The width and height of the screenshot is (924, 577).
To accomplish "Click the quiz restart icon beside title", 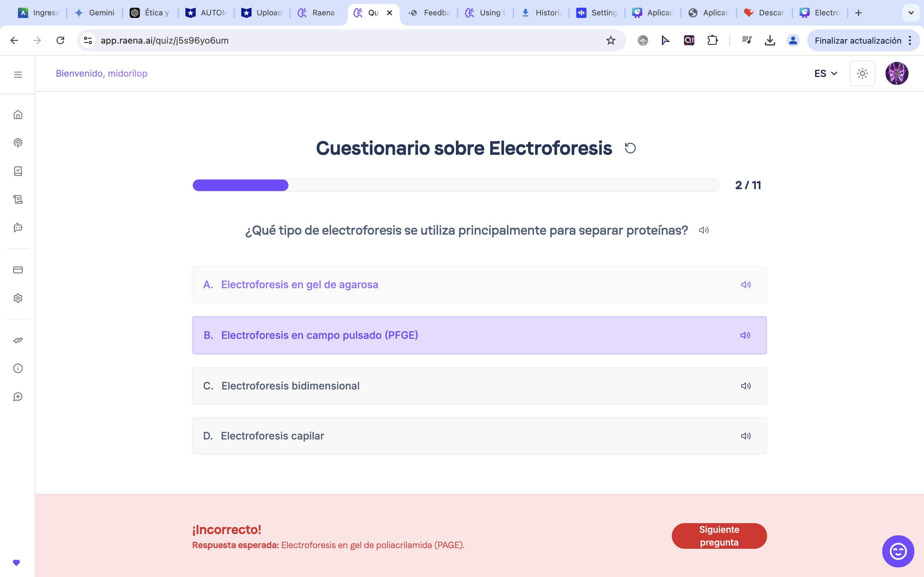I will (x=630, y=148).
